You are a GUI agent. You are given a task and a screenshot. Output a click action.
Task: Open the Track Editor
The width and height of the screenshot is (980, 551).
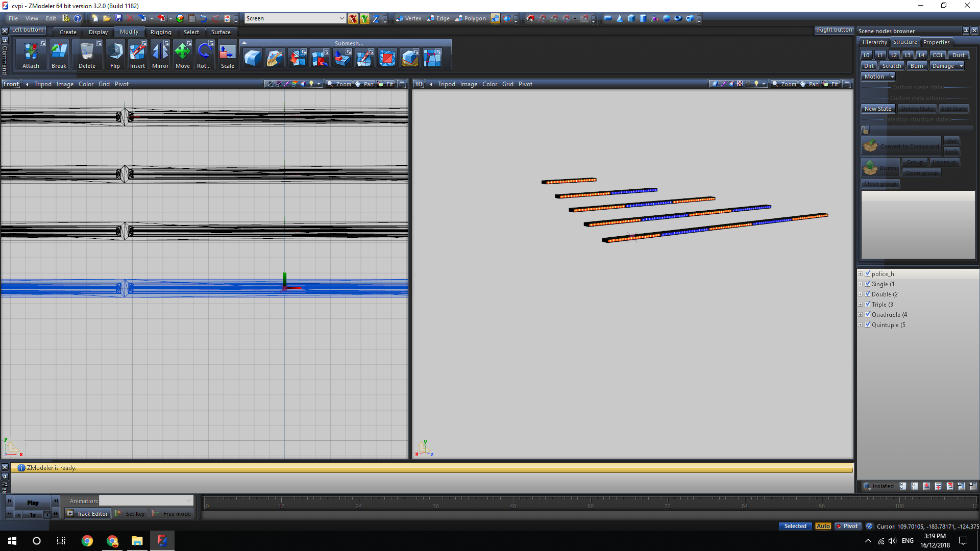[87, 514]
